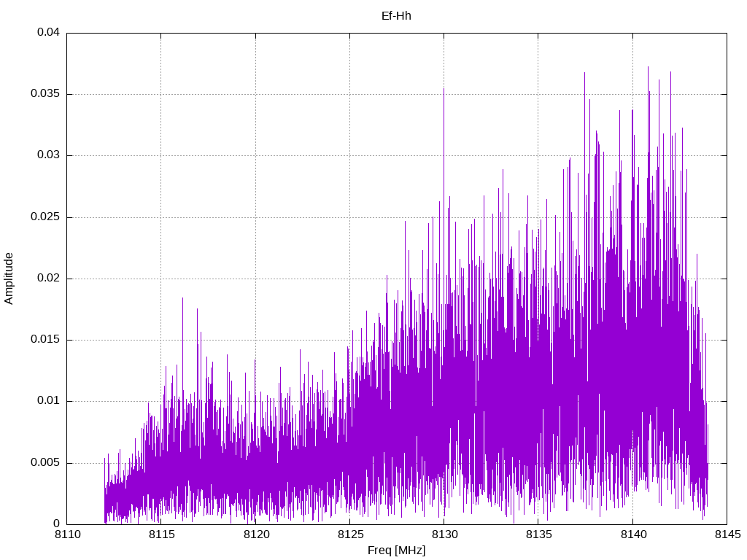This screenshot has height=560, width=747.
Task: Click the x-axis tick label 8115
Action: point(161,534)
